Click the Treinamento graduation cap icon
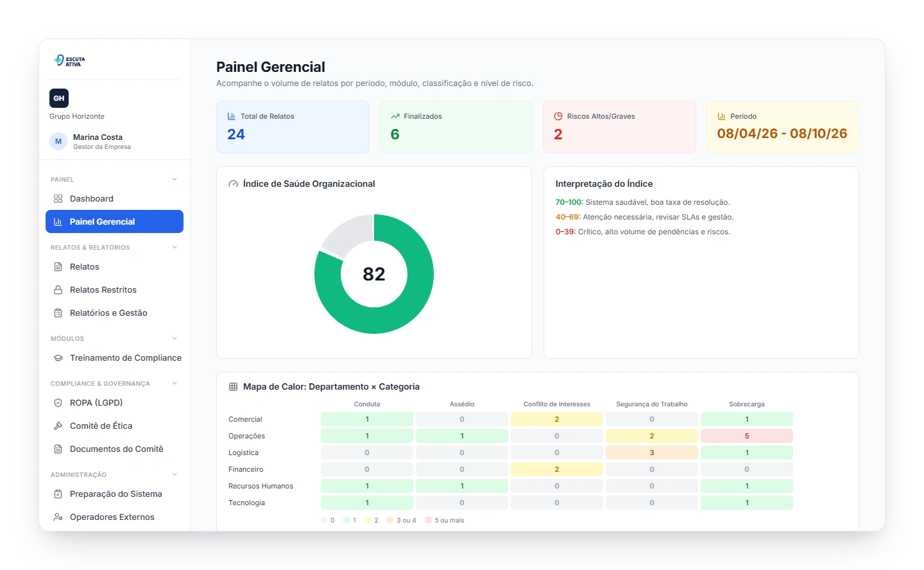This screenshot has height=570, width=924. click(x=58, y=358)
